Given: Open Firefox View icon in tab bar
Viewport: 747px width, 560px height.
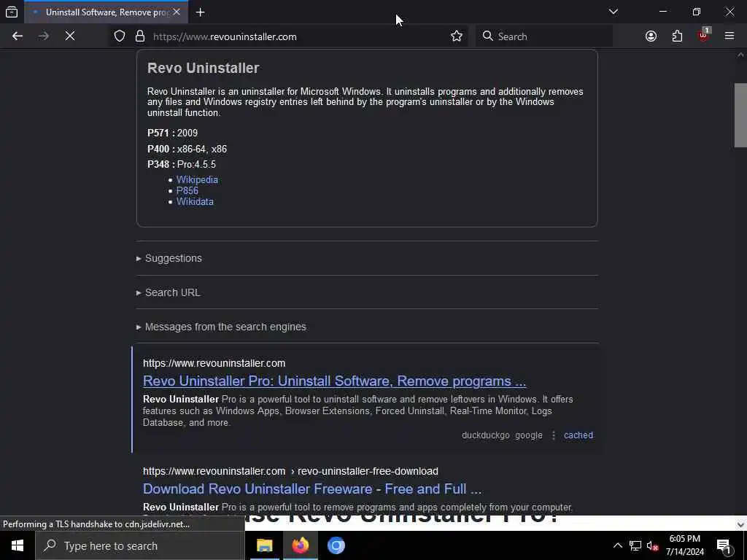Looking at the screenshot, I should click(12, 12).
